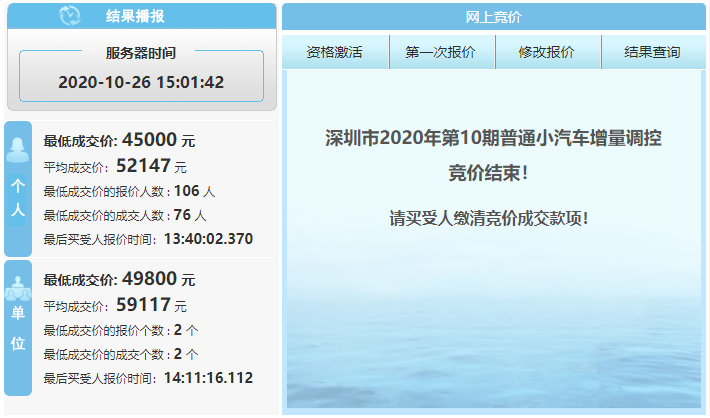This screenshot has height=418, width=710.
Task: Open the 结果查询 tab
Action: (x=652, y=52)
